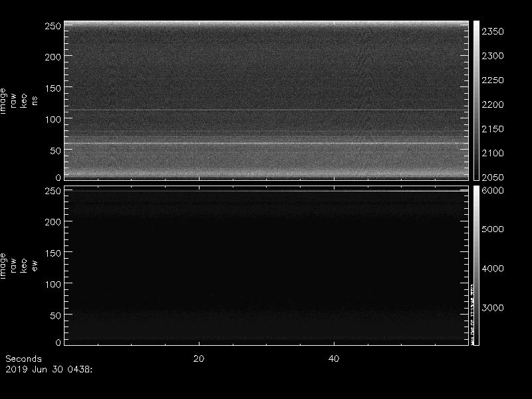Viewport: 532px width, 399px height.
Task: Click the '0' tick on the ns plot axis
Action: (59, 178)
